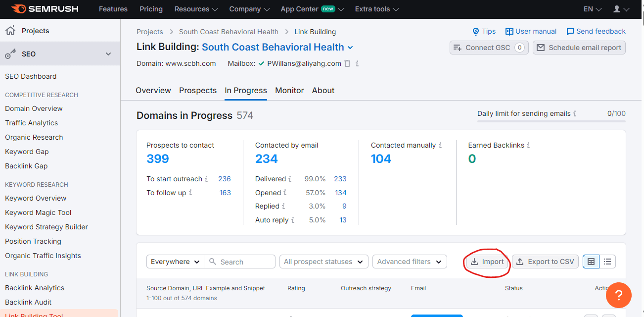Open the Features menu item
644x317 pixels.
point(113,9)
